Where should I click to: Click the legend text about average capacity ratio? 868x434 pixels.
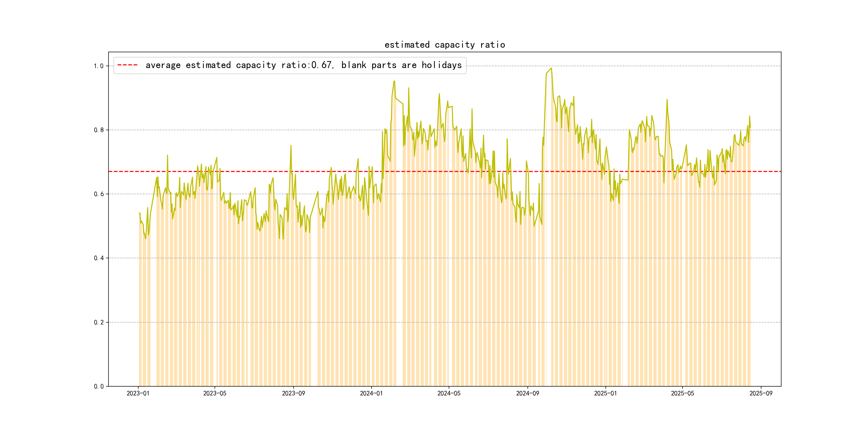(x=303, y=65)
